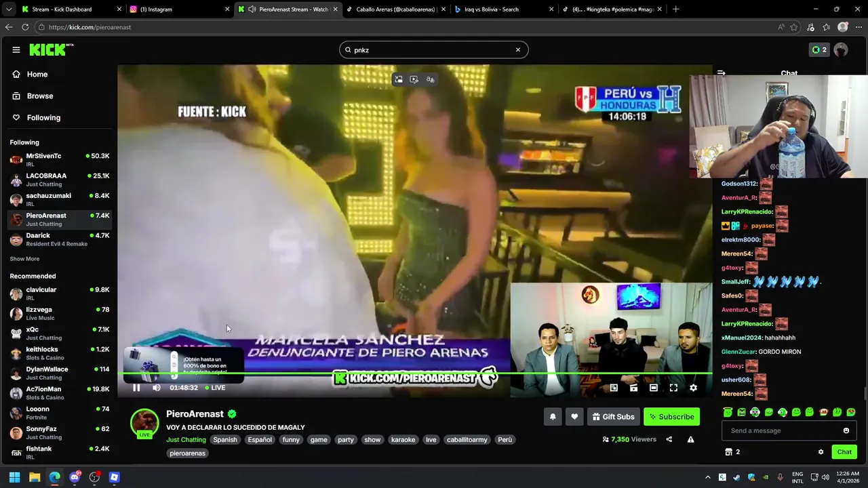Pause the stream video
The height and width of the screenshot is (488, 868).
pos(136,388)
